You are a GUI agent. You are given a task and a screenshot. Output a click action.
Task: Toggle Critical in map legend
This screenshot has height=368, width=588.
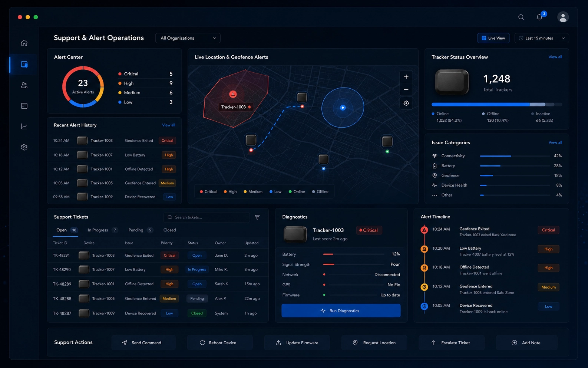[x=208, y=192]
